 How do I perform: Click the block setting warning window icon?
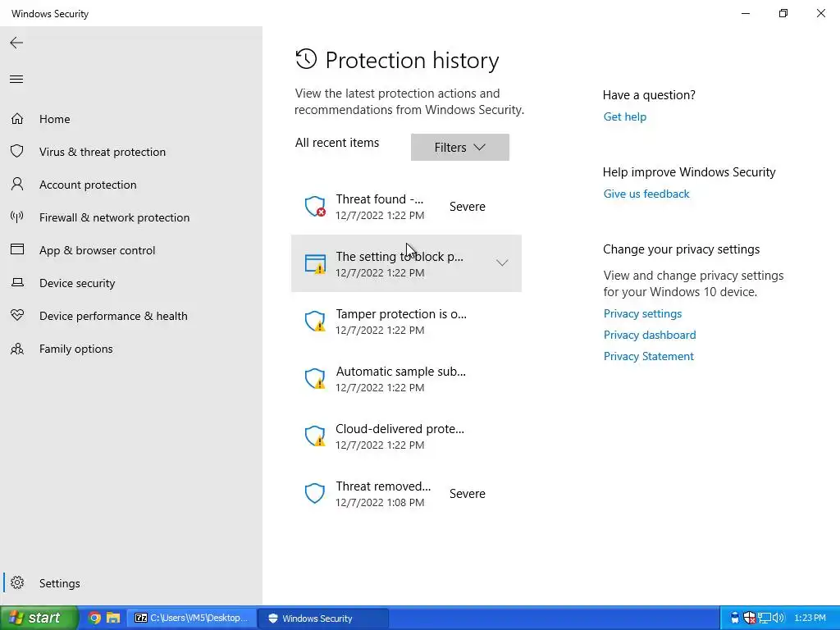[315, 263]
